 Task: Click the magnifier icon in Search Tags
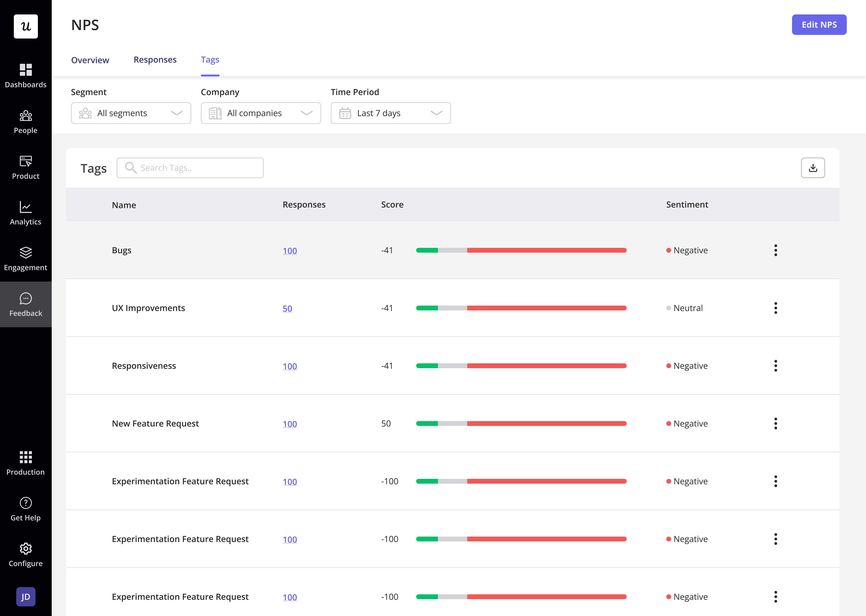[131, 168]
